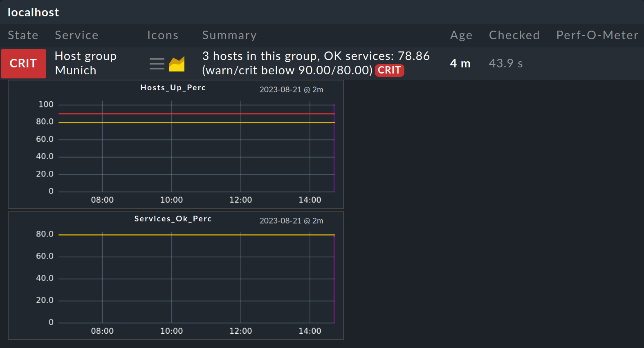Click the 10:00 marker on the Services_Ok_Perc time axis
The image size is (644, 348).
[x=171, y=331]
